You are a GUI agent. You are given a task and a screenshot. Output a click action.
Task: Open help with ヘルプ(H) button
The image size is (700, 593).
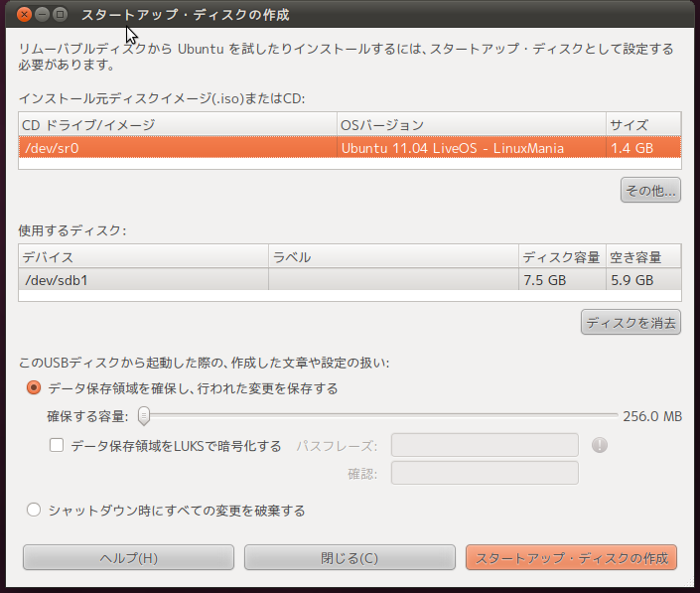pyautogui.click(x=128, y=557)
